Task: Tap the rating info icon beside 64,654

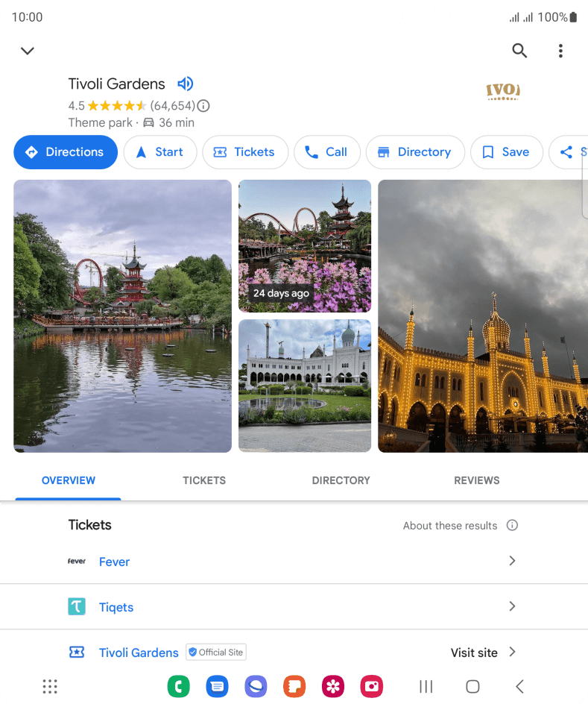Action: click(203, 106)
